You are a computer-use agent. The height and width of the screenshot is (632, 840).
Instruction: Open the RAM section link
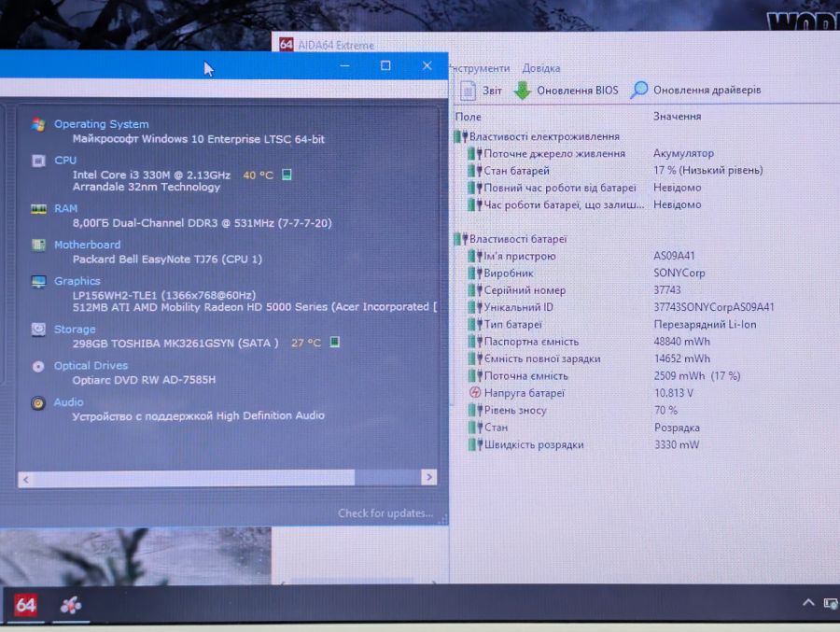[66, 208]
